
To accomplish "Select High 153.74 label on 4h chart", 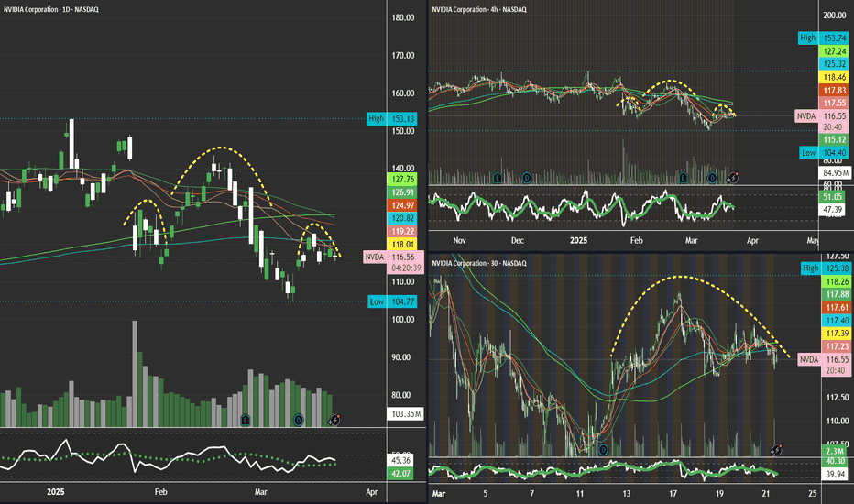I will [824, 38].
